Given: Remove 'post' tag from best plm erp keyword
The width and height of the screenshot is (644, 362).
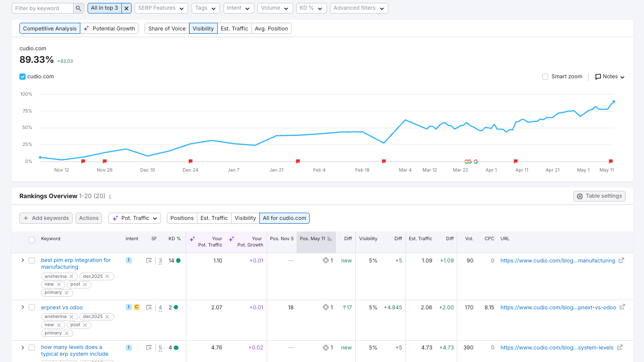Looking at the screenshot, I should 85,285.
